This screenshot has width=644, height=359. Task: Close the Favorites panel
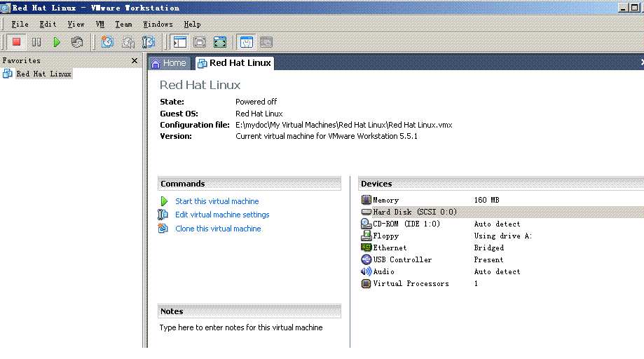(x=135, y=61)
